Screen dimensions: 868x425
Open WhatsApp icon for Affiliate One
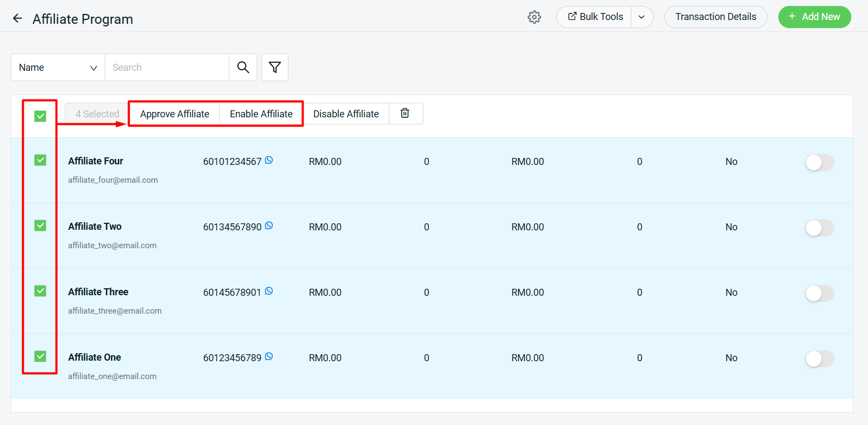(x=269, y=356)
